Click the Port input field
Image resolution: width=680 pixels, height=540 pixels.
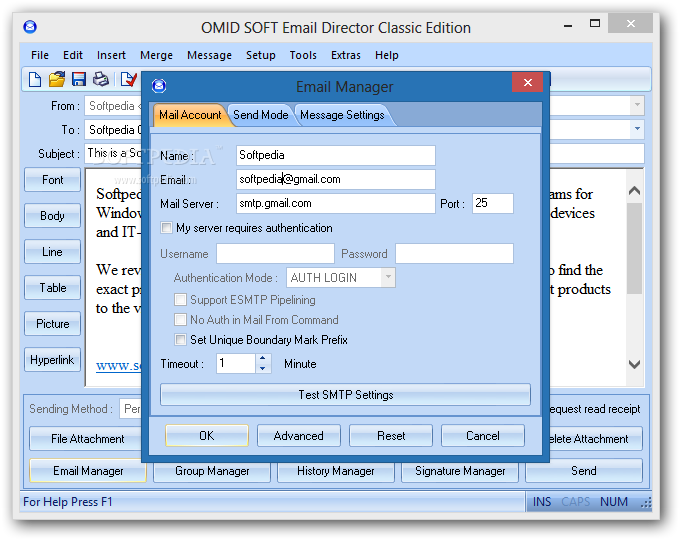point(493,203)
